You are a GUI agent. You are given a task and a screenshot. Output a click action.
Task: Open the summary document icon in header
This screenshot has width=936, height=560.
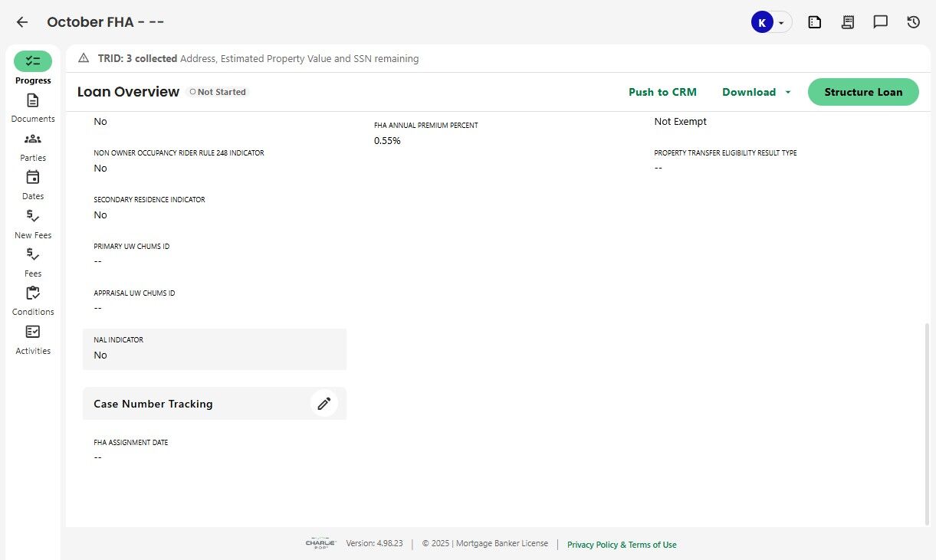(x=815, y=22)
